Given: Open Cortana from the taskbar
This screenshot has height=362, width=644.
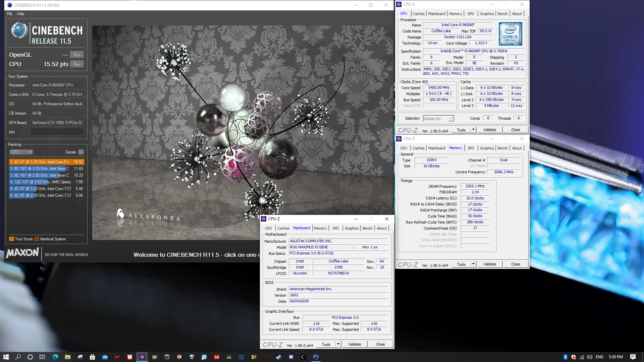Looking at the screenshot, I should [30, 357].
